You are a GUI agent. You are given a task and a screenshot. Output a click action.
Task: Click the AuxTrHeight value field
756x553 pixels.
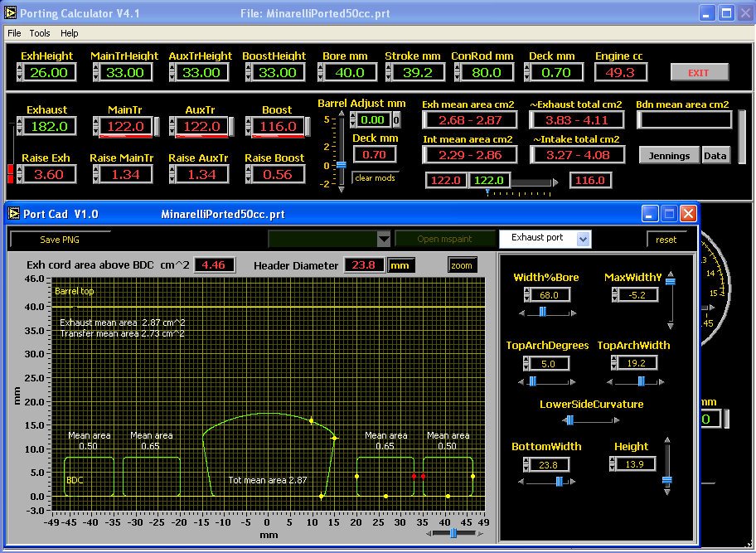point(201,73)
